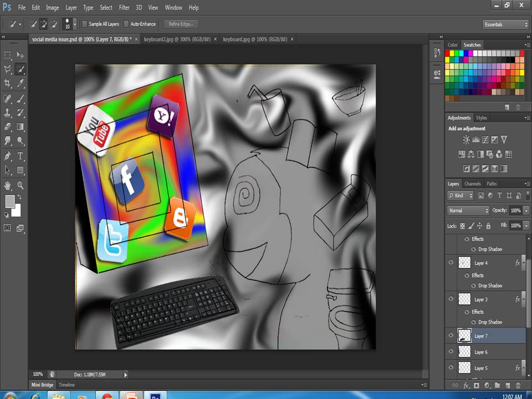Add a Levels adjustment
This screenshot has width=532, height=399.
coord(475,140)
